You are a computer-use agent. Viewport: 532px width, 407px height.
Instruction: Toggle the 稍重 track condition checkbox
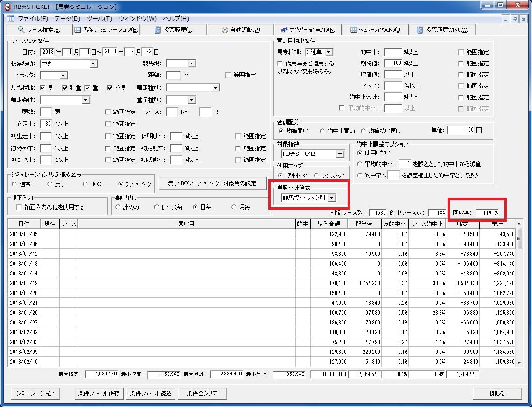(65, 88)
